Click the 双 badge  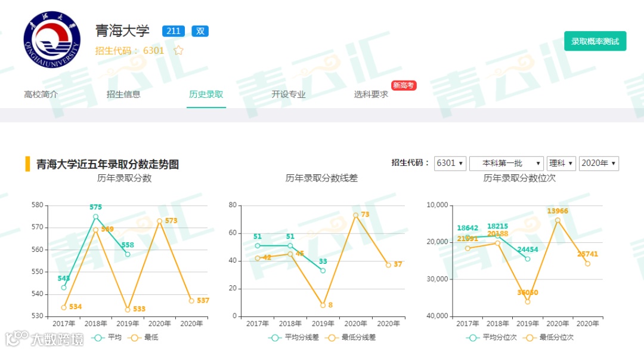click(200, 31)
